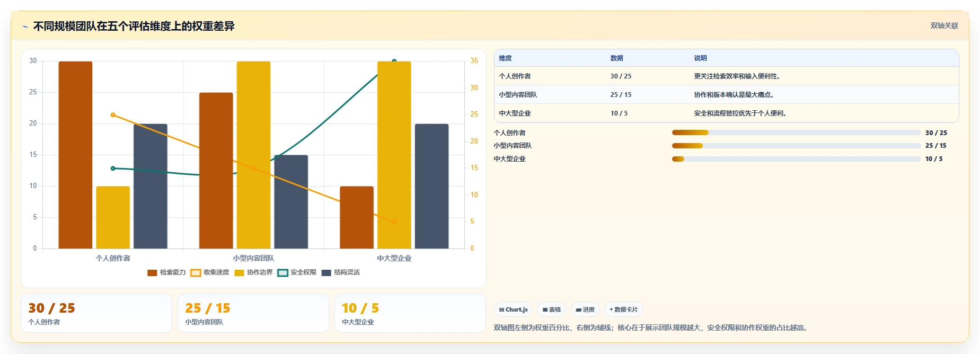
Task: Click the 个人创作者 x-axis label
Action: point(113,259)
